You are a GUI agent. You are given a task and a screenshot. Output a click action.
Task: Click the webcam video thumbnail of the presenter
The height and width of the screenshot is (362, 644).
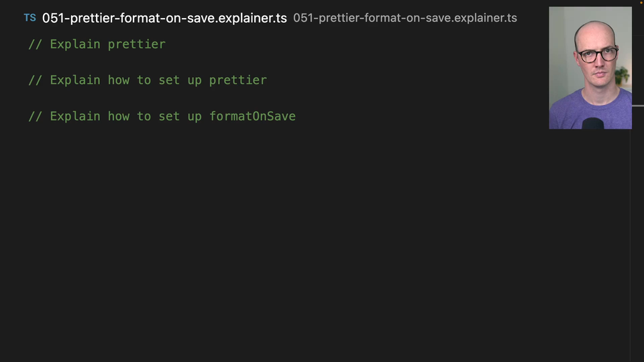click(590, 68)
